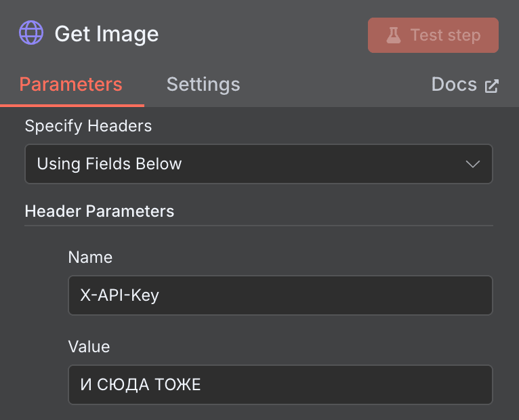
Task: Click the globe icon beside Get Image
Action: (x=31, y=33)
